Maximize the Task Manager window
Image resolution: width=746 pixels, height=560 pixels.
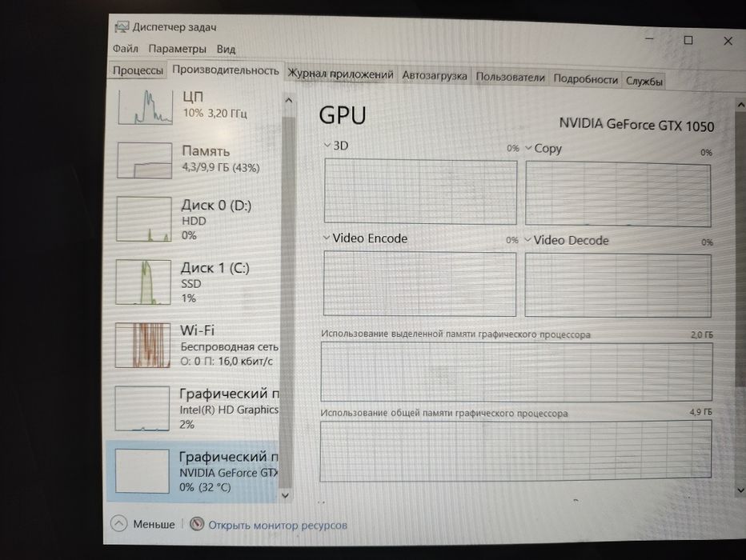[x=688, y=40]
